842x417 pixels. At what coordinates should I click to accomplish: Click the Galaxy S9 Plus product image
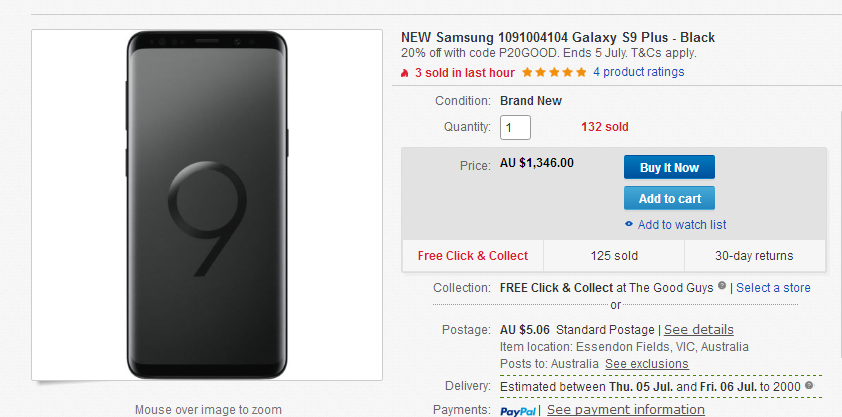pos(207,205)
